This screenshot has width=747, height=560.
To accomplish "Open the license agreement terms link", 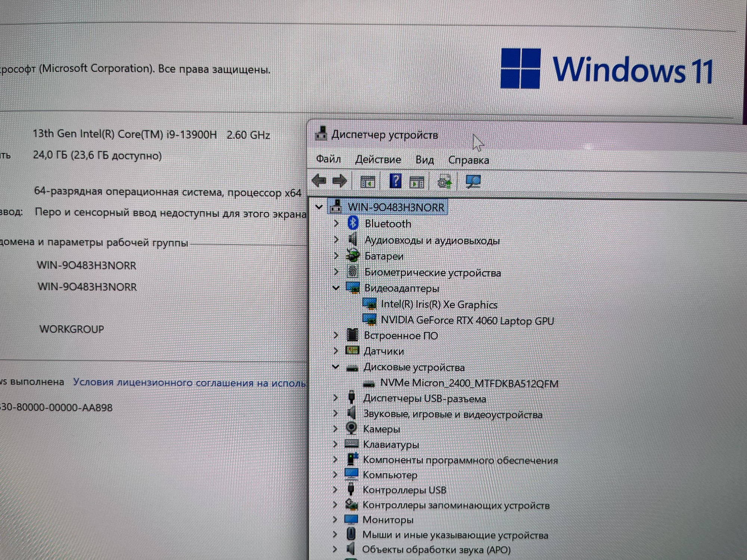I will coord(189,383).
